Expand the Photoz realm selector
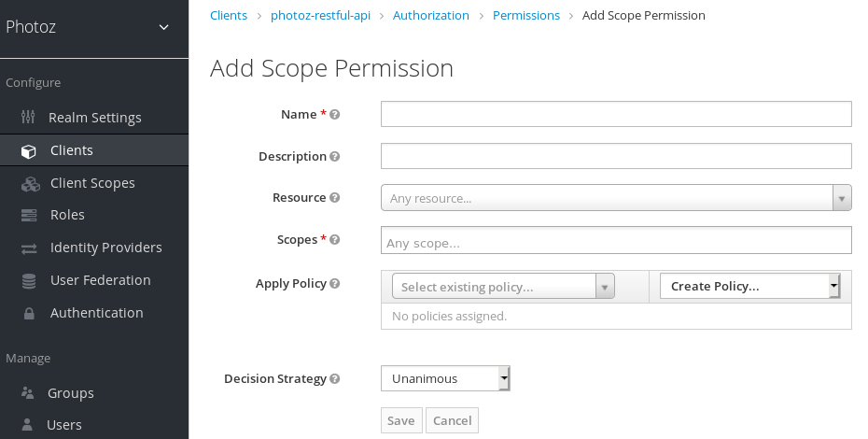 (x=164, y=27)
